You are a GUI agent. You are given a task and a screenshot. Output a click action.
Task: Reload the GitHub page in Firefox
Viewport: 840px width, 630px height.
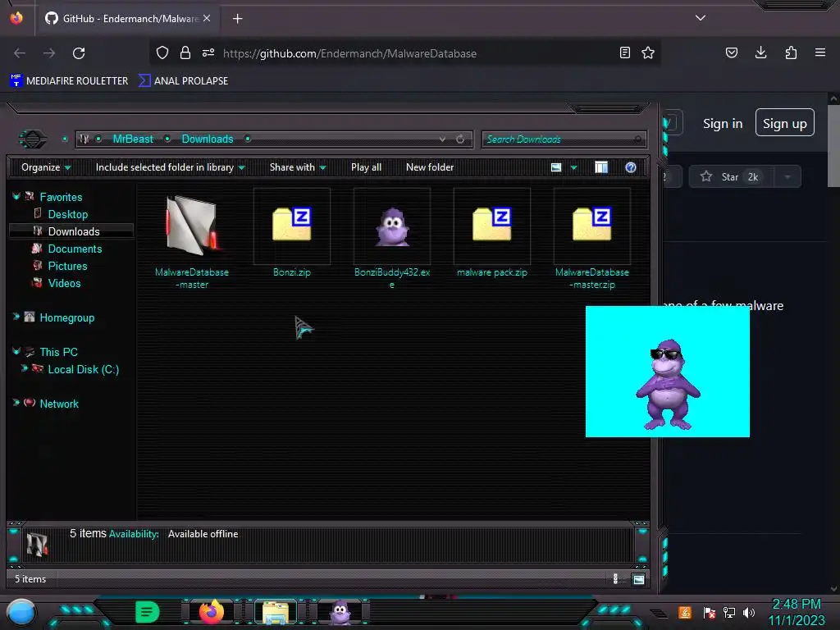coord(79,53)
